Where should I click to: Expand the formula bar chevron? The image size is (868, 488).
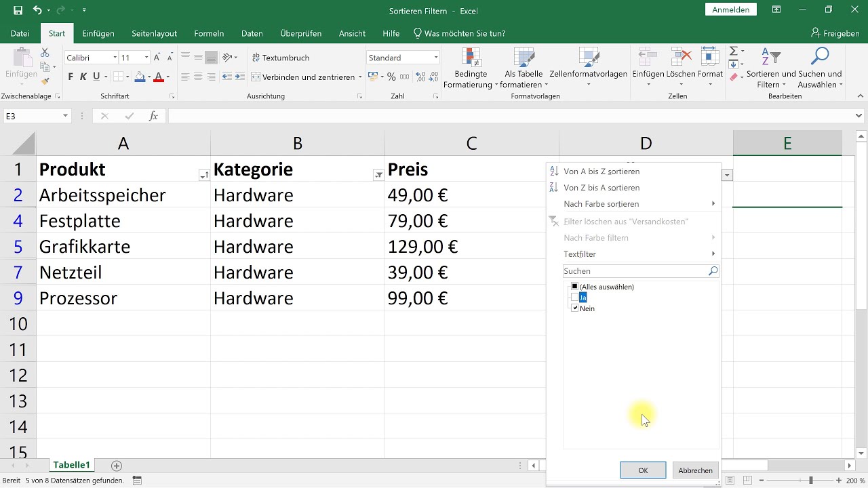click(x=859, y=116)
